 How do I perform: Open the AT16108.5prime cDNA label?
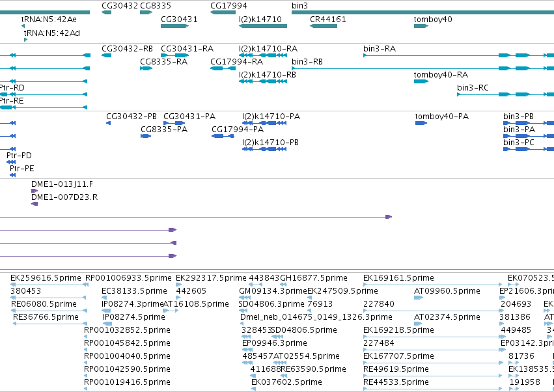tap(196, 304)
